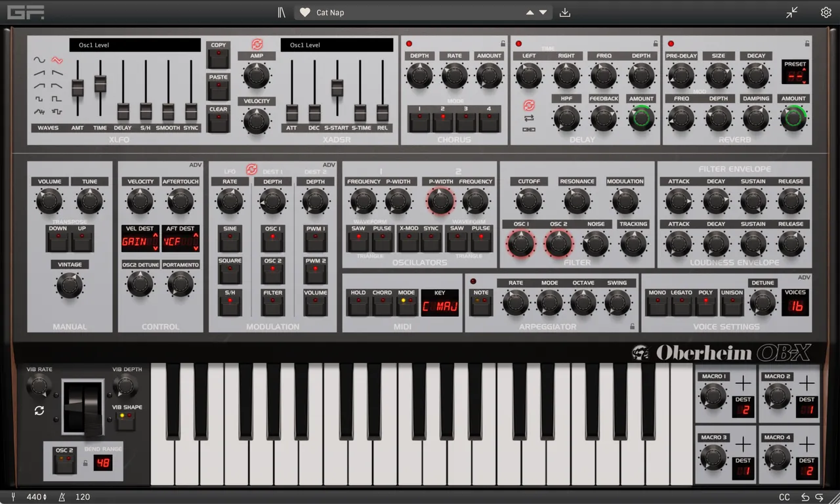The width and height of the screenshot is (840, 504).
Task: Open the ADV tab on Control panel
Action: [196, 165]
